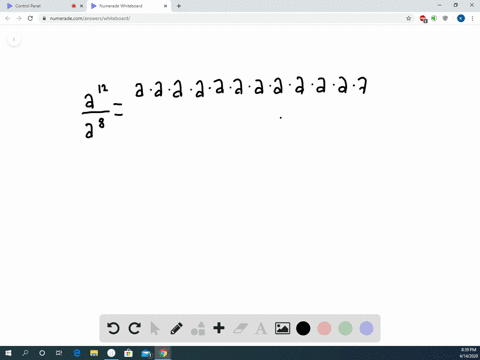
Task: Switch to Numerade Whiteboard tab
Action: [x=129, y=6]
